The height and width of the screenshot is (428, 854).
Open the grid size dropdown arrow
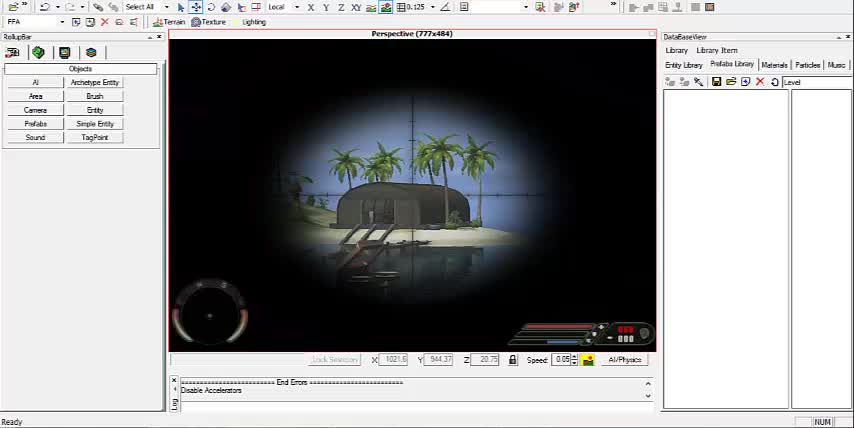click(432, 7)
